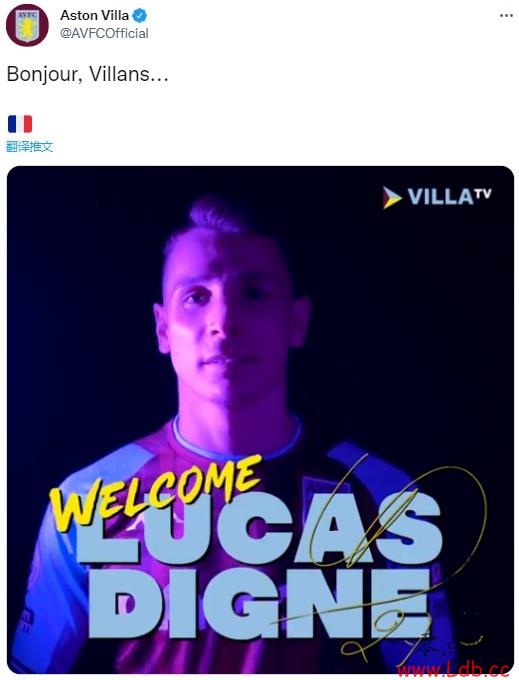Click the large DIGNE name text
519x680 pixels.
click(259, 604)
